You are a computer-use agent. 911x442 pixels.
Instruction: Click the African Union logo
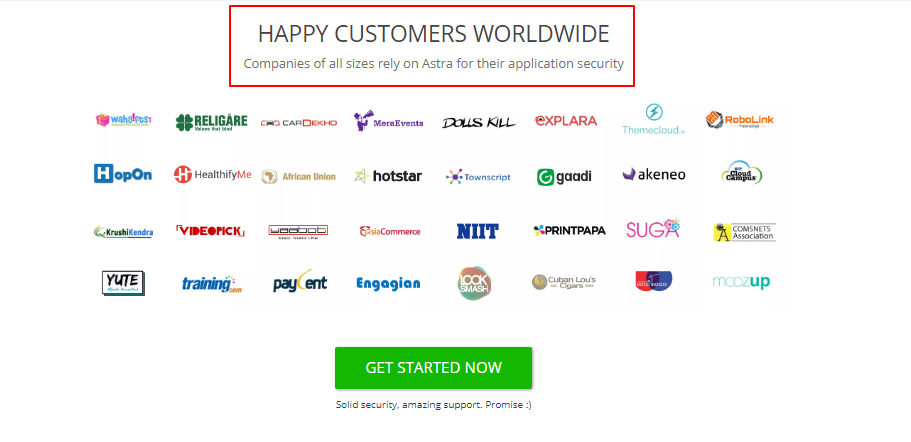coord(299,176)
